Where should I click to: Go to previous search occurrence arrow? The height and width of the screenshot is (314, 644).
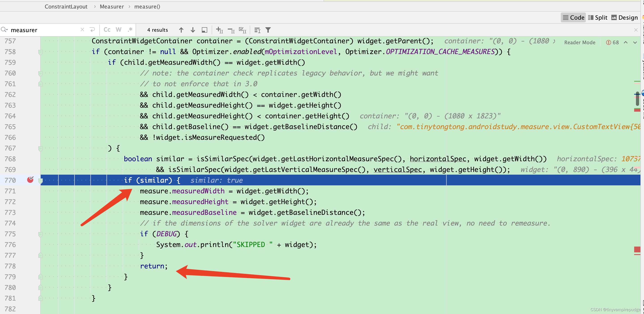click(x=181, y=30)
